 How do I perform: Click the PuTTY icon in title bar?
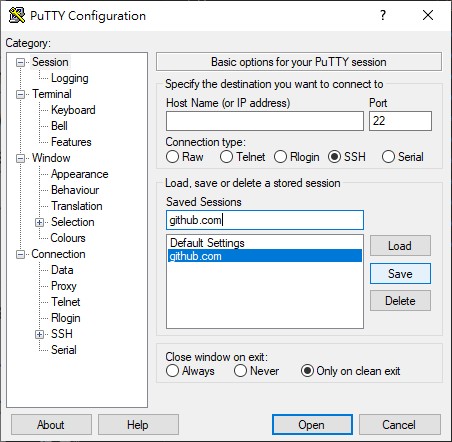(17, 15)
